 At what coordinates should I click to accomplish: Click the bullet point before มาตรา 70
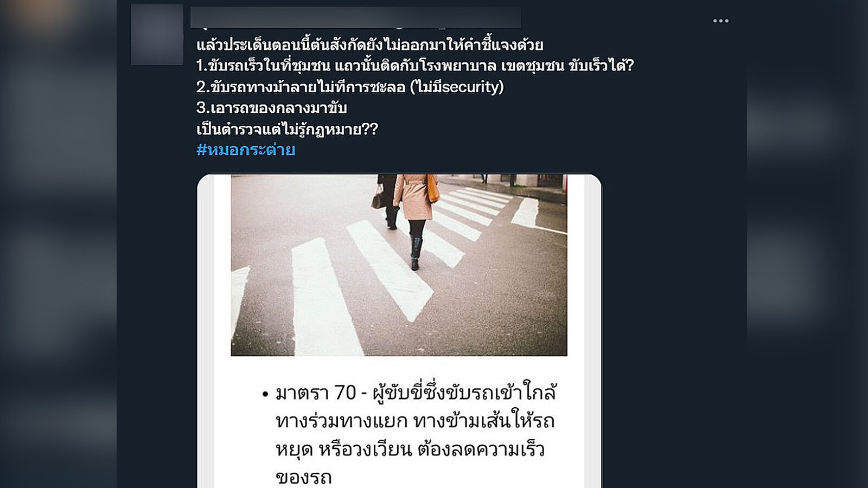click(x=265, y=394)
